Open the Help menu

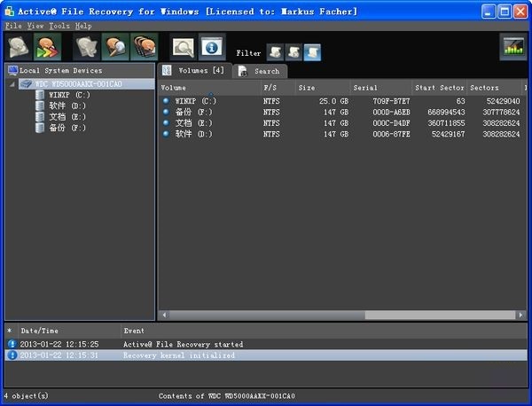(83, 26)
